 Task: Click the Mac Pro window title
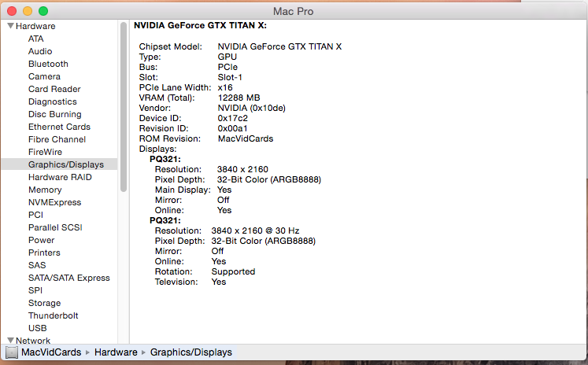294,11
